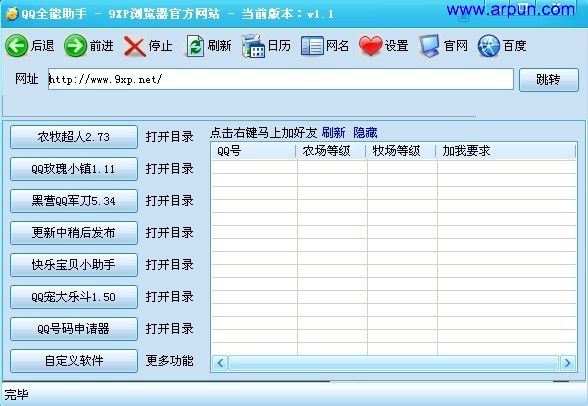Click the red X stop icon (停止)
The width and height of the screenshot is (588, 406).
(135, 46)
